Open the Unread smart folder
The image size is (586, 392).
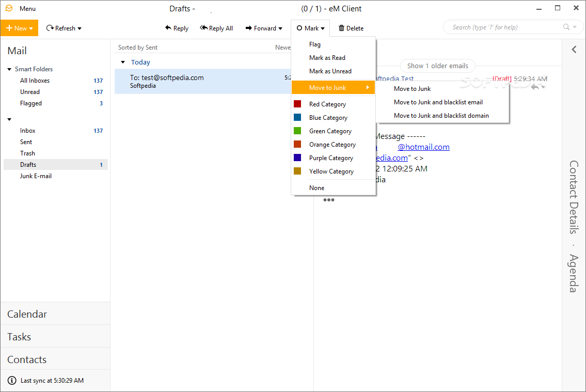tap(56, 91)
